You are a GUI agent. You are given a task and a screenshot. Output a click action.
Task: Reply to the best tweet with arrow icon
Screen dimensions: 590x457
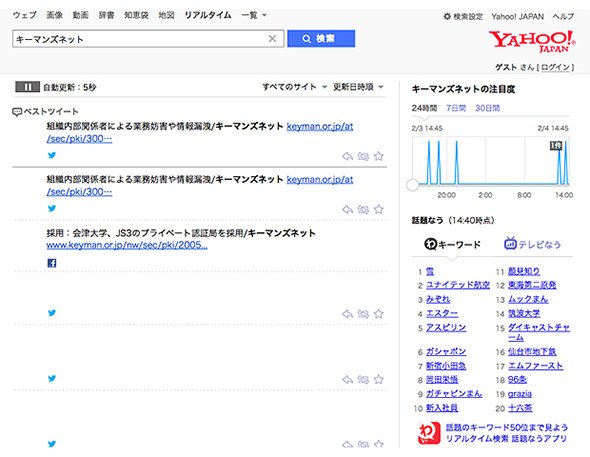347,156
